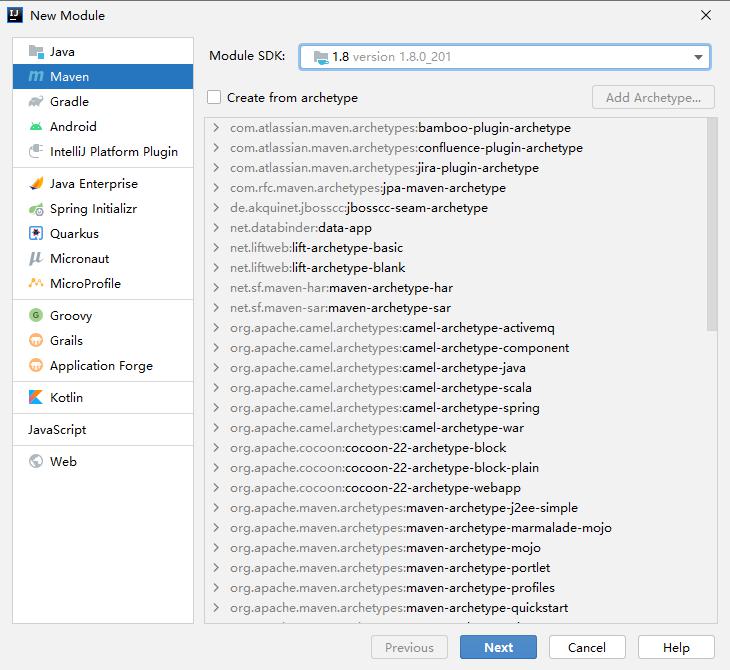Click the SDK folder icon in combo box

pyautogui.click(x=321, y=57)
